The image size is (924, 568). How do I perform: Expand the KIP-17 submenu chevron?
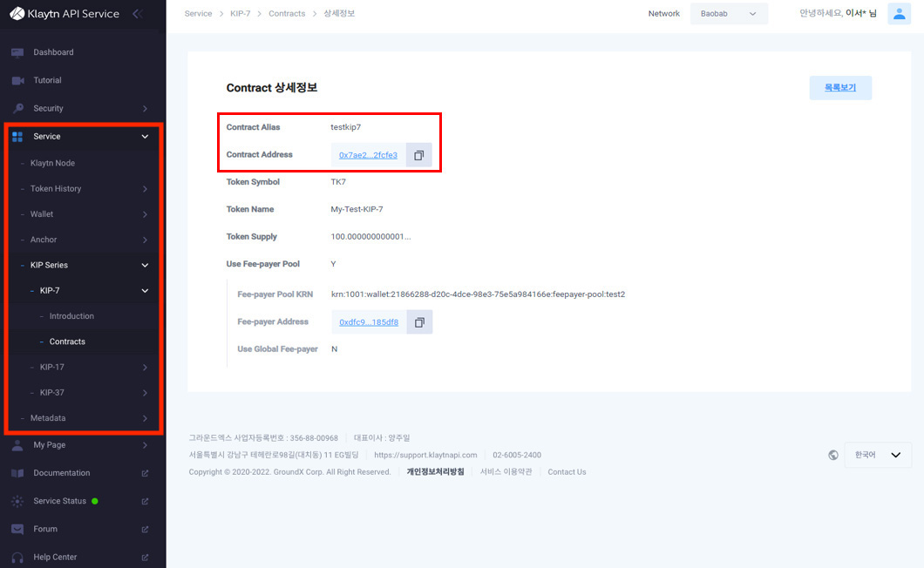145,367
